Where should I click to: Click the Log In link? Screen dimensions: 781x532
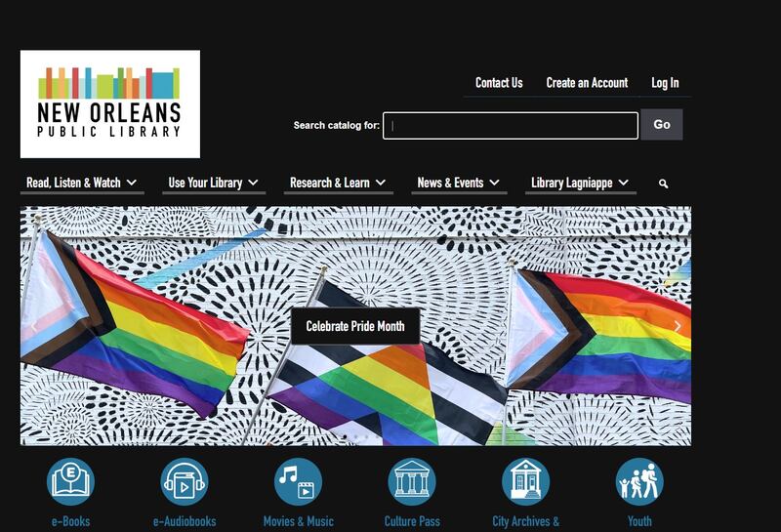665,83
